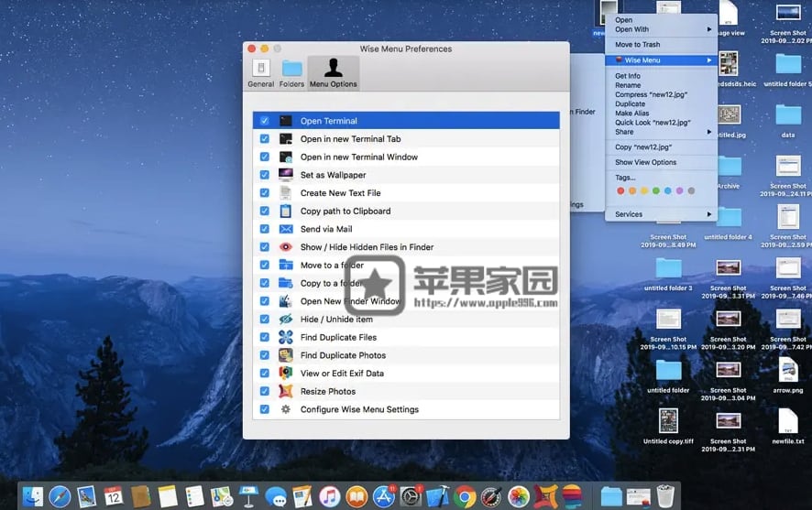Click the Open in new Terminal Window icon
Image resolution: width=812 pixels, height=510 pixels.
click(285, 157)
